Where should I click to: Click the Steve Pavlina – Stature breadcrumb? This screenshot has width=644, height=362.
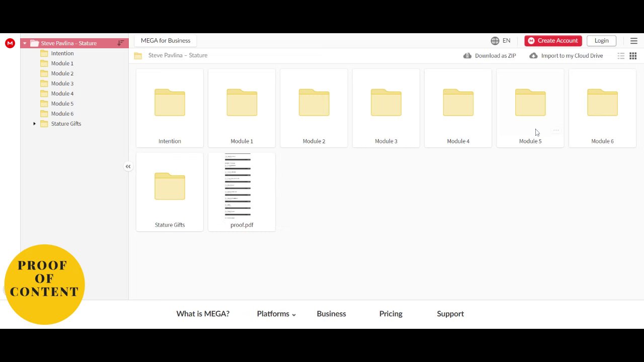click(x=178, y=55)
